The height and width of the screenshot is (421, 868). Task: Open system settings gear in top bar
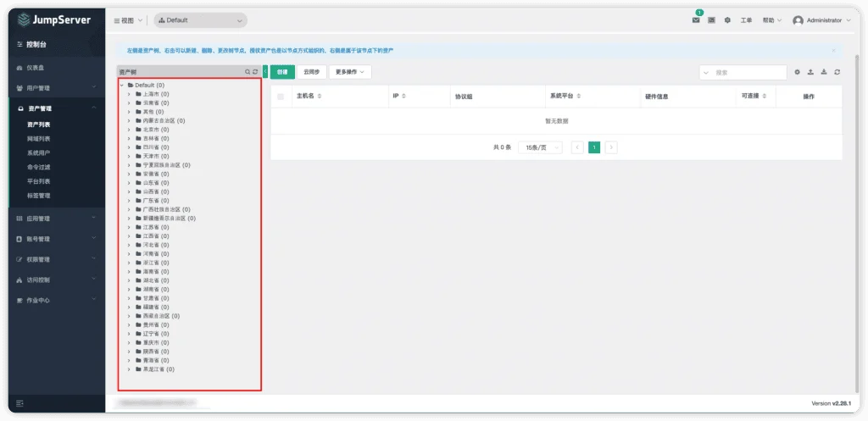727,20
